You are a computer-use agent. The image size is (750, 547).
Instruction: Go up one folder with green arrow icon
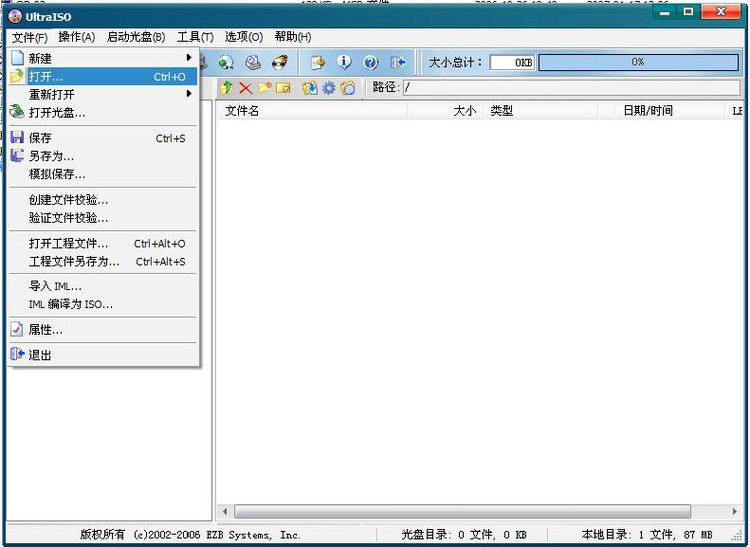(226, 88)
